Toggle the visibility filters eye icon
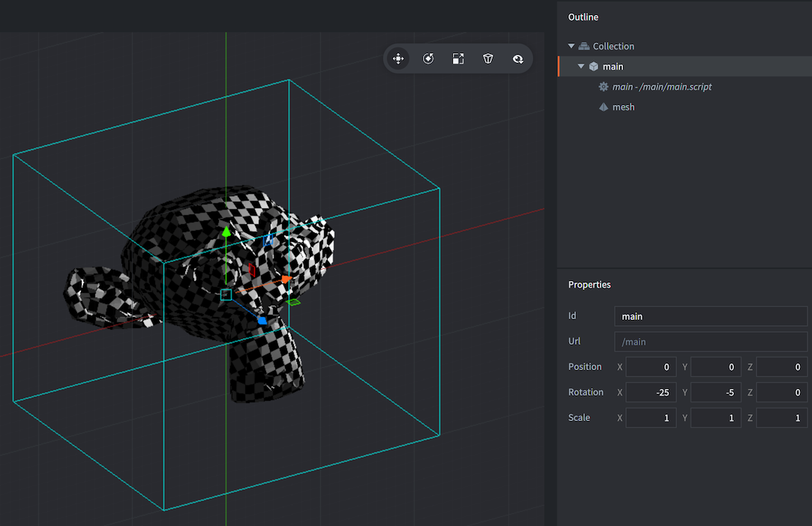 click(516, 58)
